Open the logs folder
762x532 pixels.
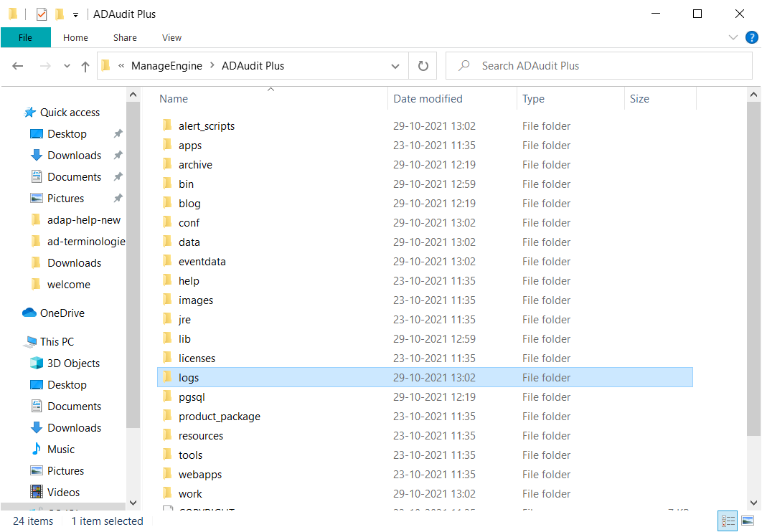point(188,377)
